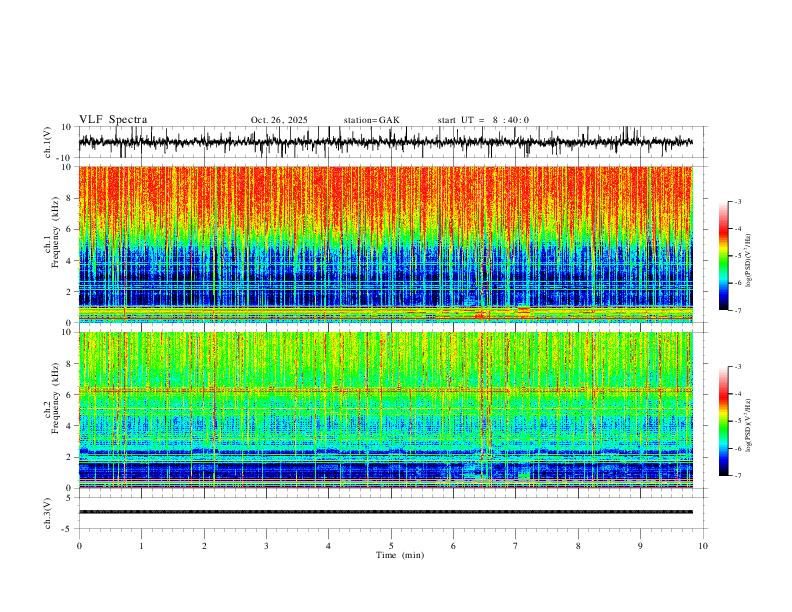
Task: Click the ch.3 (V) bottom signal plot
Action: pos(392,513)
